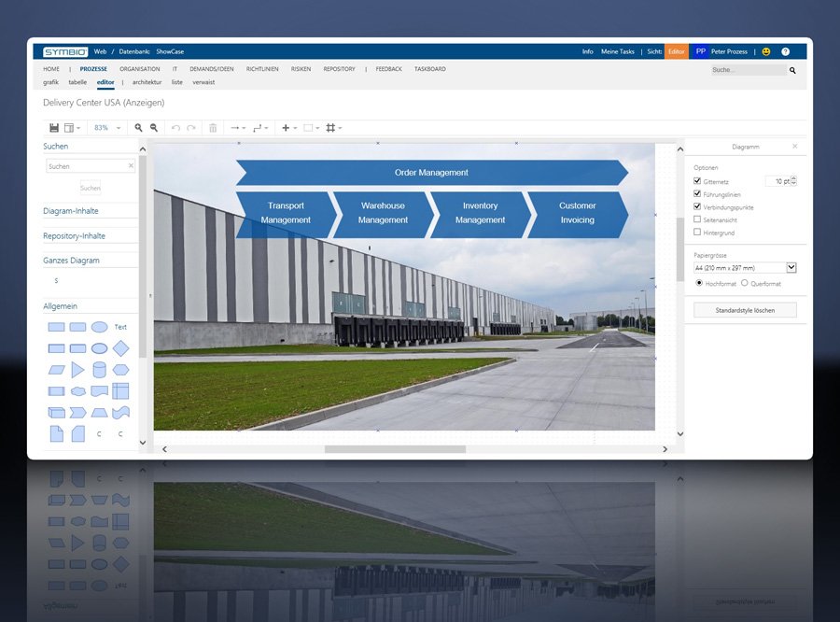Adjust the grid size 10 pt stepper

[794, 181]
